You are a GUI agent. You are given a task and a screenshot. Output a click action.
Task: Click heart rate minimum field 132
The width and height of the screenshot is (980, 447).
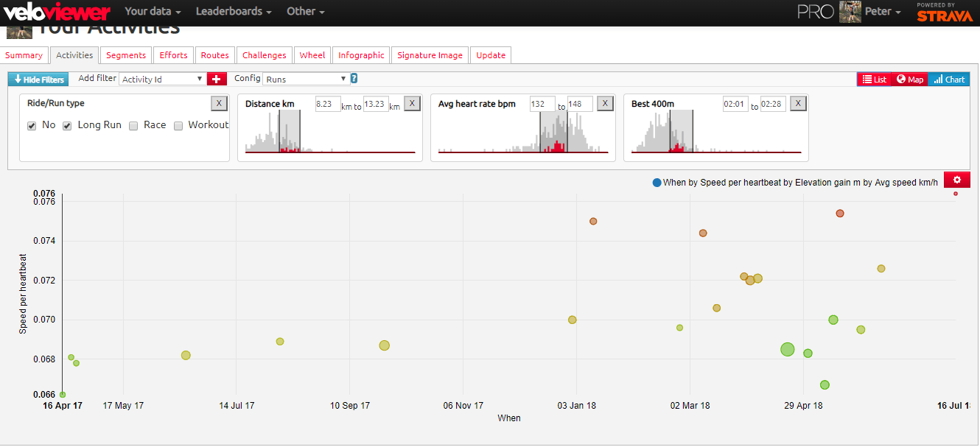tap(542, 104)
